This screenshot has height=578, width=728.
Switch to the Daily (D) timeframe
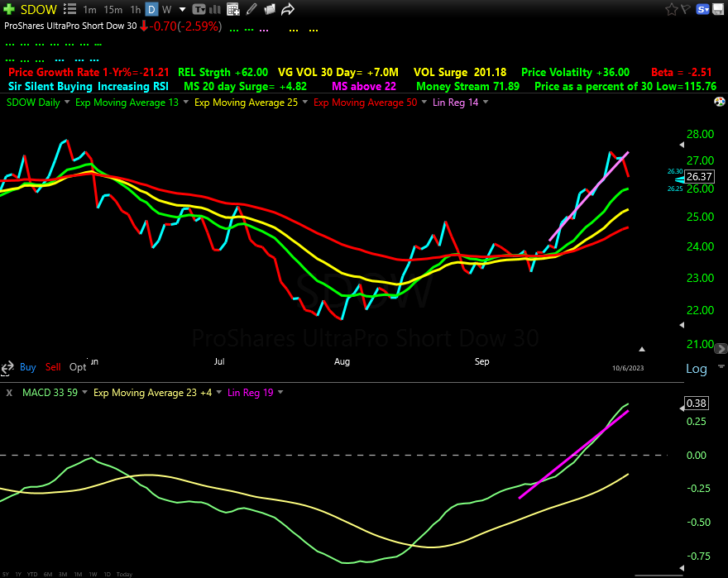click(x=151, y=10)
